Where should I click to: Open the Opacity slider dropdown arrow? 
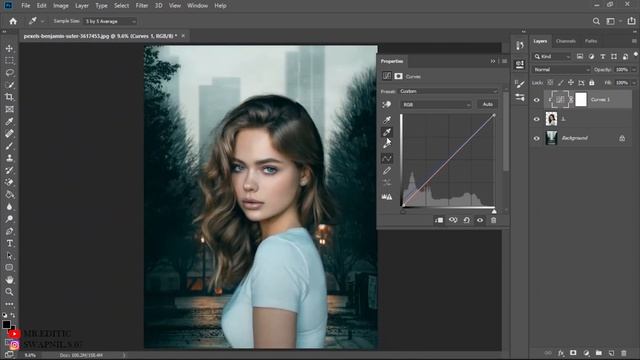click(x=633, y=70)
